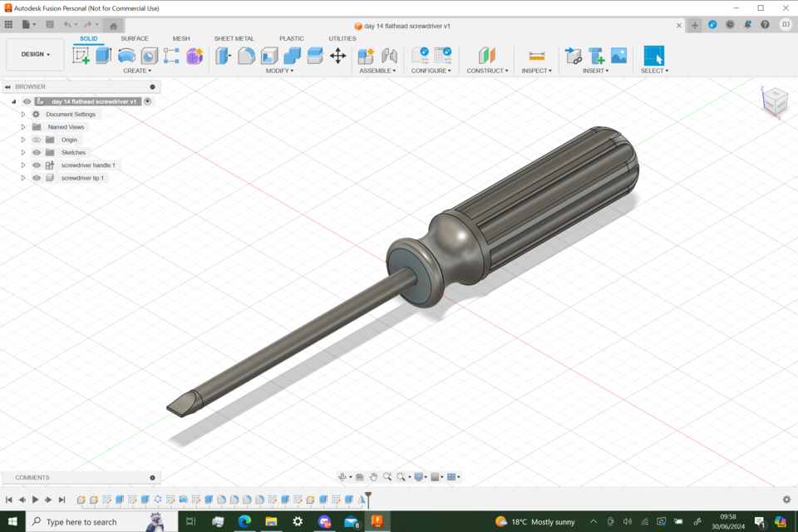
Task: Open the DESIGN workspace menu
Action: [x=35, y=53]
